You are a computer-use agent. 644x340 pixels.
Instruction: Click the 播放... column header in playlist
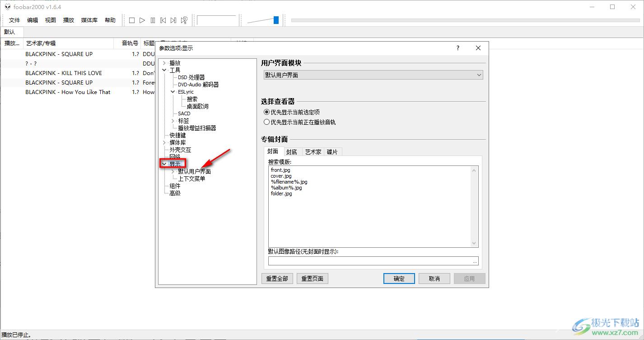pyautogui.click(x=12, y=43)
